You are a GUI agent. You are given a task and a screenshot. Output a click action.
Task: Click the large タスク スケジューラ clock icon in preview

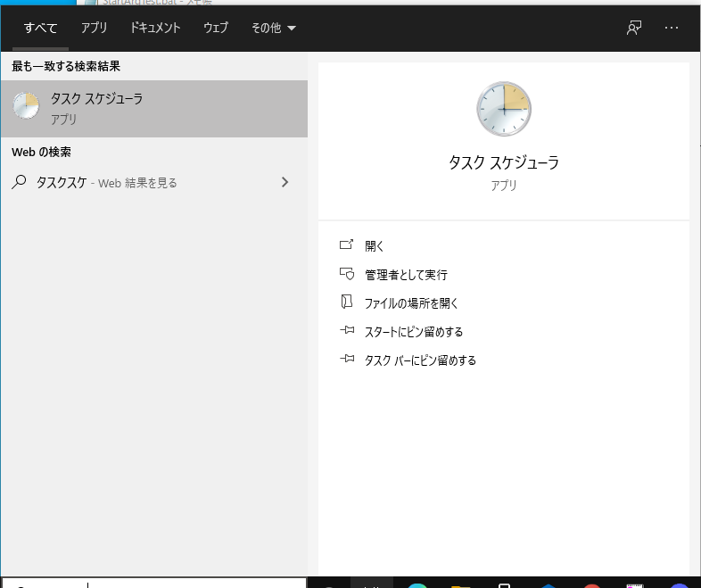click(x=504, y=109)
